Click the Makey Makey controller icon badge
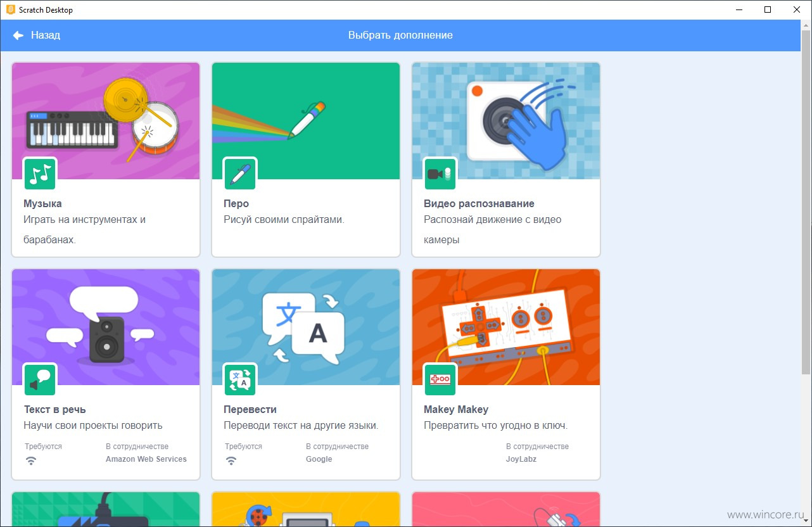This screenshot has height=527, width=812. click(x=440, y=379)
